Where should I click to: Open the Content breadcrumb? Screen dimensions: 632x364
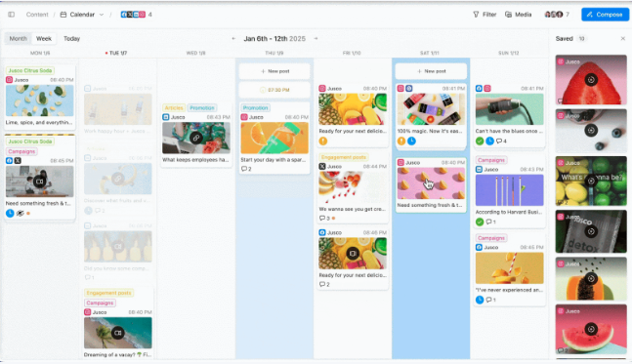(x=37, y=15)
